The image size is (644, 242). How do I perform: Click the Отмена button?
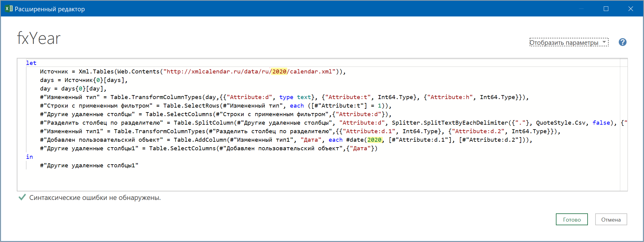click(611, 219)
